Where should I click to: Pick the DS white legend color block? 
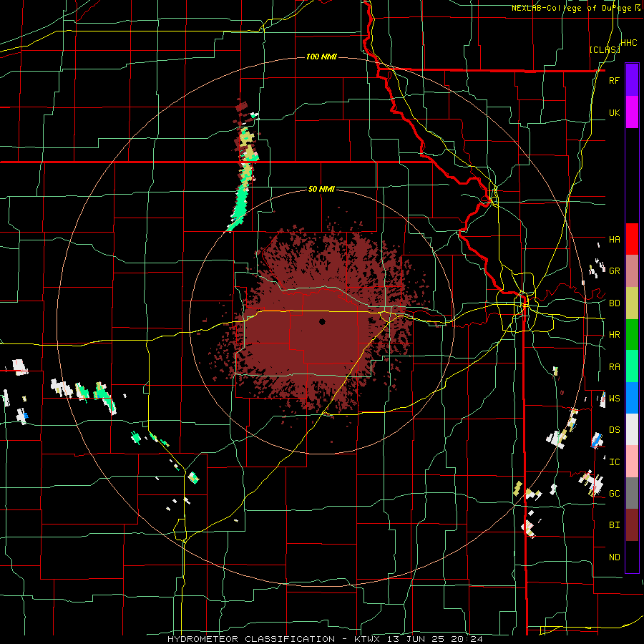[x=632, y=429]
